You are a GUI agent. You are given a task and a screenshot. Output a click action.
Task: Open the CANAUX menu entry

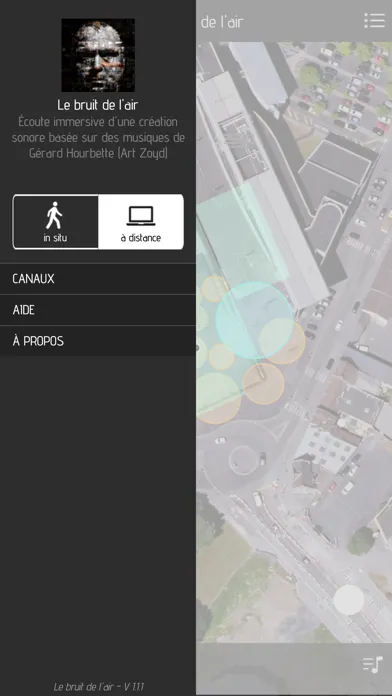(x=98, y=279)
